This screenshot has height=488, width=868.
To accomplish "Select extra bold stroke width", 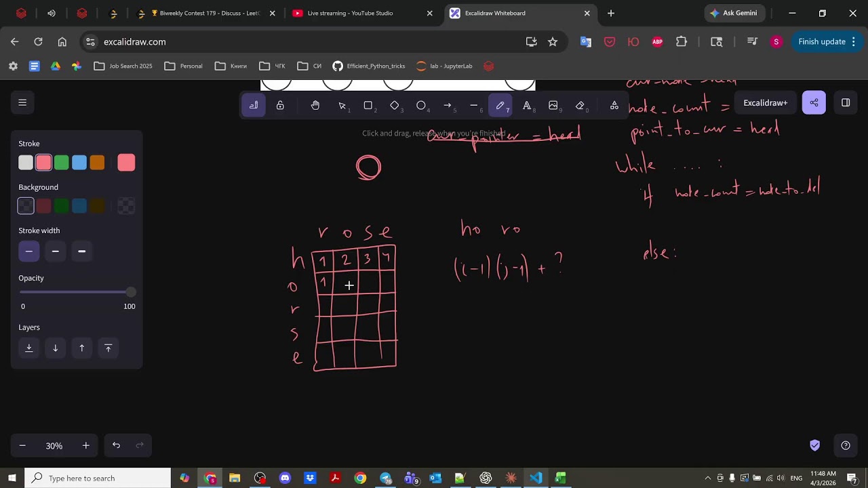I will pos(82,251).
